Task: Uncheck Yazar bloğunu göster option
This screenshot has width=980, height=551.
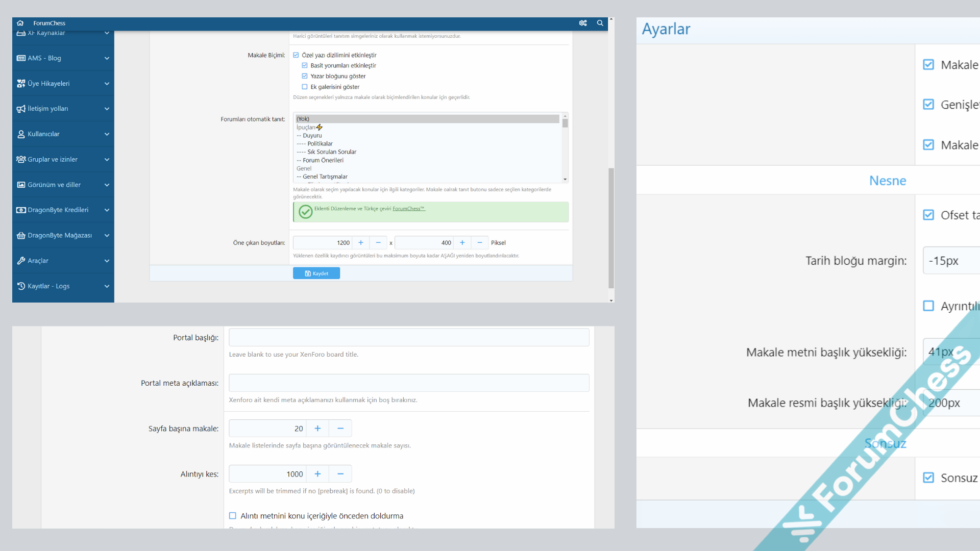Action: coord(305,76)
